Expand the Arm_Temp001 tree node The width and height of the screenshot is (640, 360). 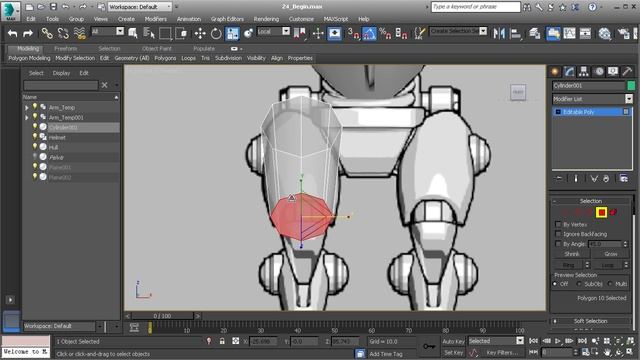[27, 118]
